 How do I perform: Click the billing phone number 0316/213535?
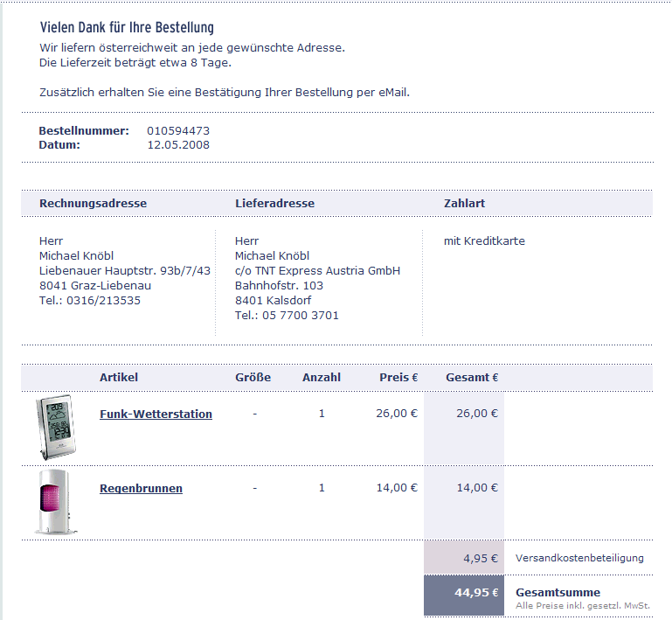[103, 301]
